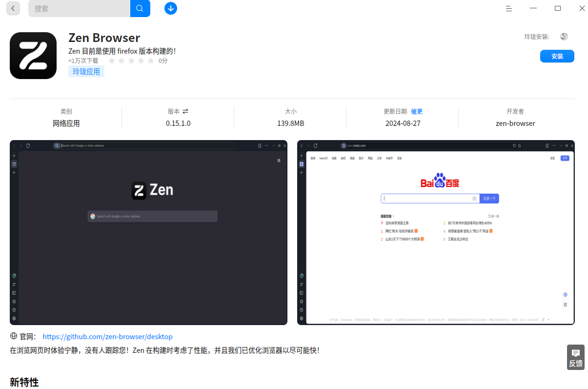
Task: Open the dark Zen start page screenshot
Action: pos(148,232)
